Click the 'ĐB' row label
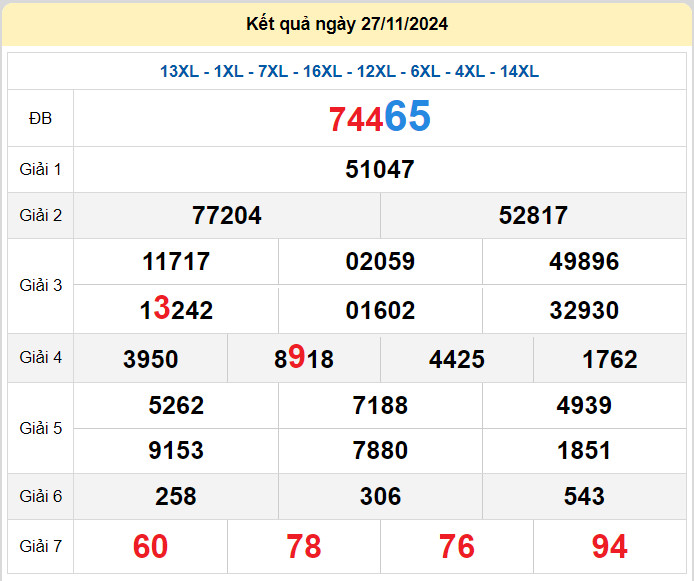Screen dimensions: 694x581 click(x=40, y=119)
